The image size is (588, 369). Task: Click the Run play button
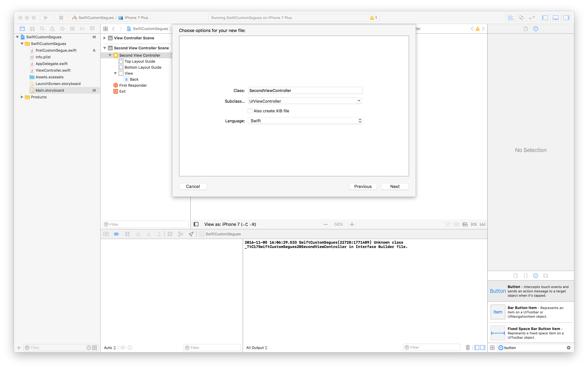tap(46, 17)
